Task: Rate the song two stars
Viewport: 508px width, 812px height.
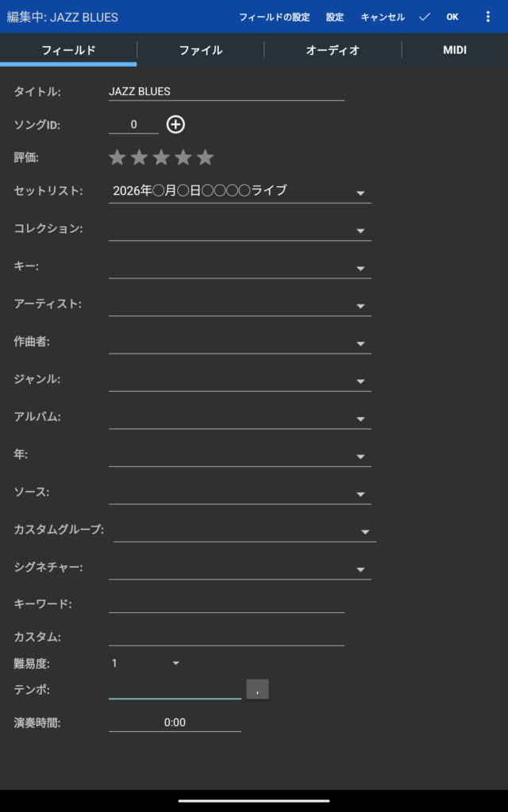Action: pos(139,157)
